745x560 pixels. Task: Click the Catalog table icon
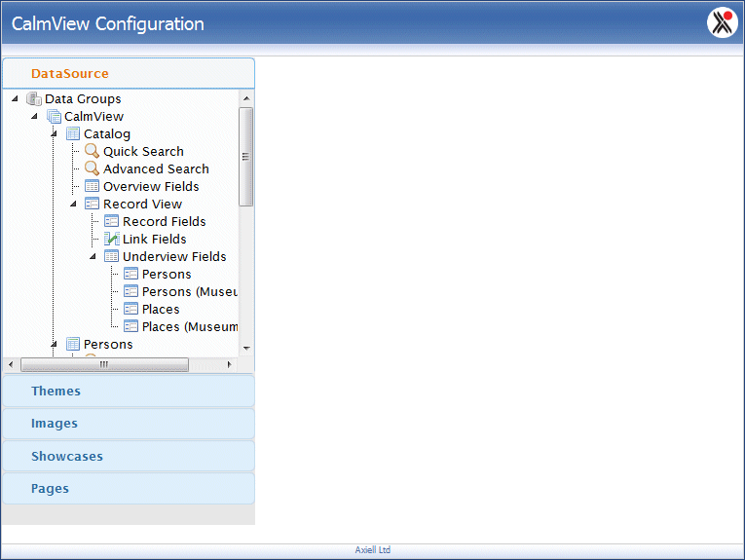coord(73,134)
